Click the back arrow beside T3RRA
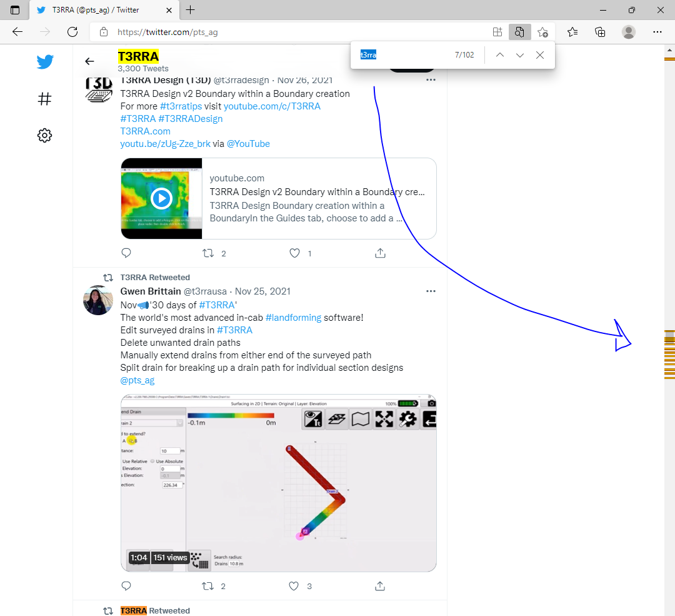The width and height of the screenshot is (675, 616). pyautogui.click(x=89, y=61)
